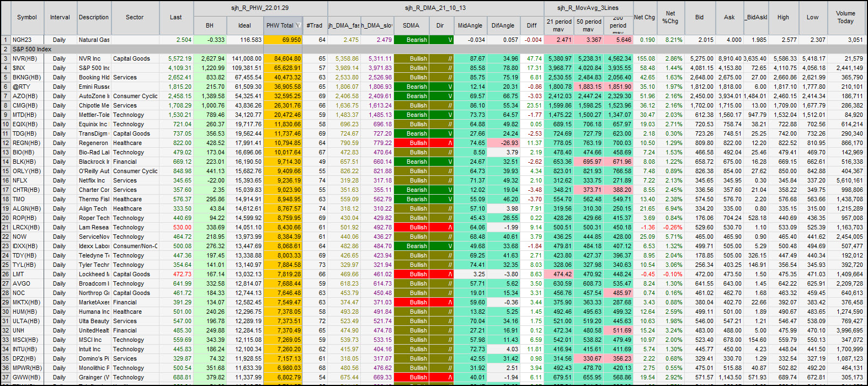Click the Natural Gas description cell
The image size is (868, 386).
[x=94, y=40]
